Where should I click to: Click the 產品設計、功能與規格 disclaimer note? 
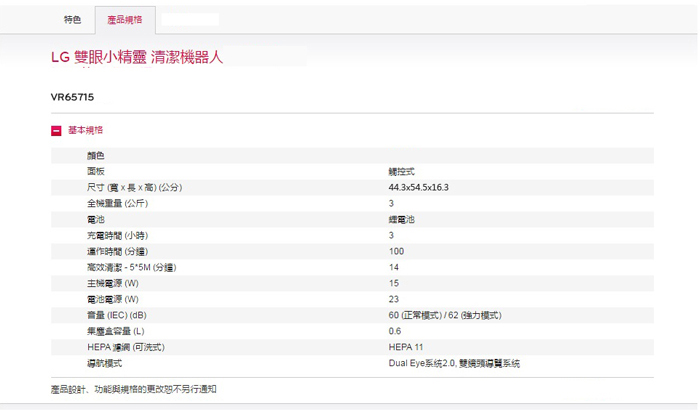(x=133, y=389)
